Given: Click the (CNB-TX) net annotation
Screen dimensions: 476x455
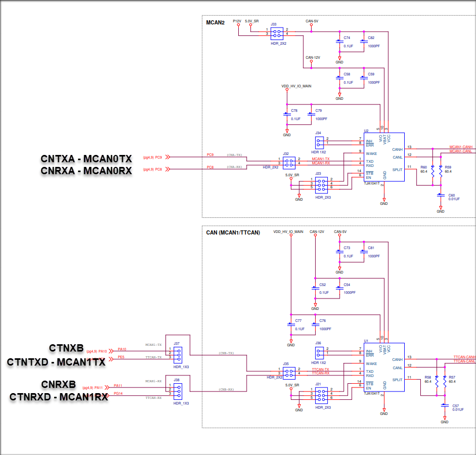Looking at the screenshot, I should [x=226, y=353].
